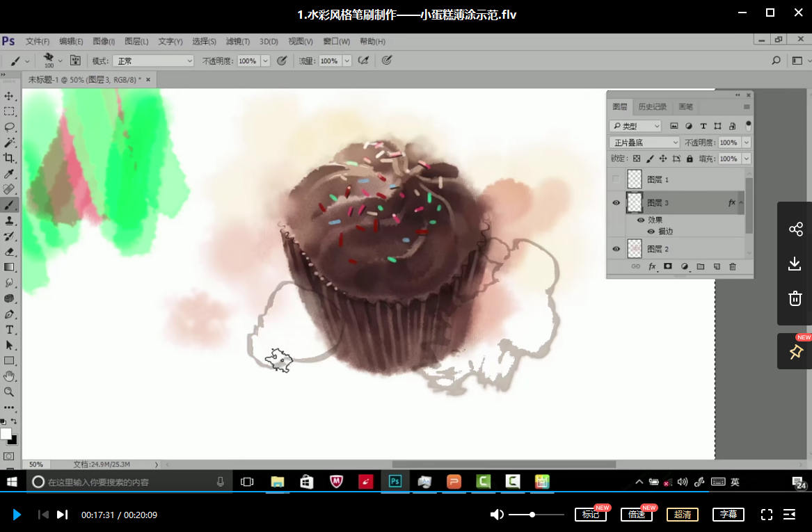Click the video player volume slider
The width and height of the screenshot is (812, 532).
click(536, 515)
